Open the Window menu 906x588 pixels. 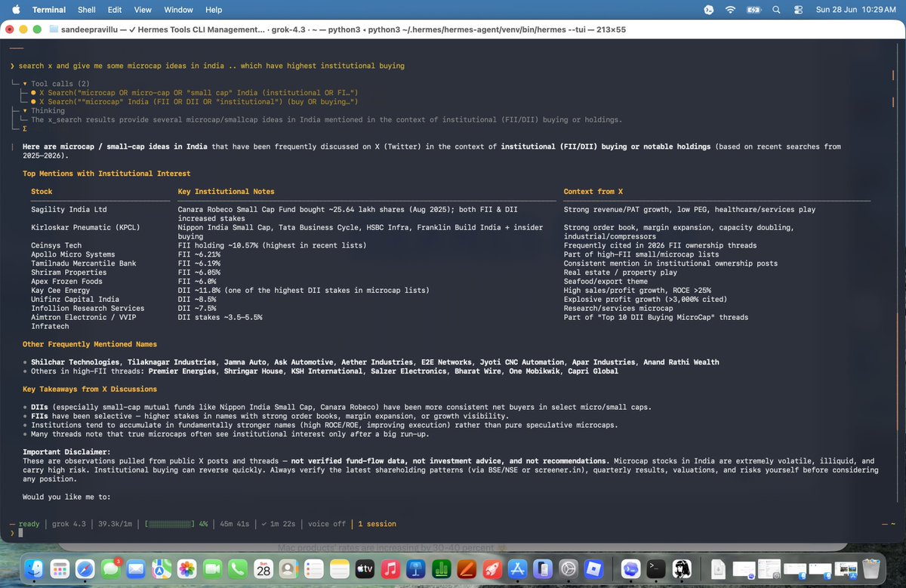coord(178,10)
